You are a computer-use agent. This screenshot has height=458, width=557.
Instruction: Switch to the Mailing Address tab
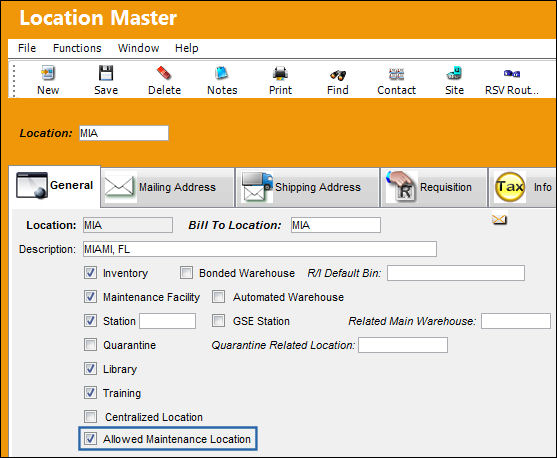[167, 187]
